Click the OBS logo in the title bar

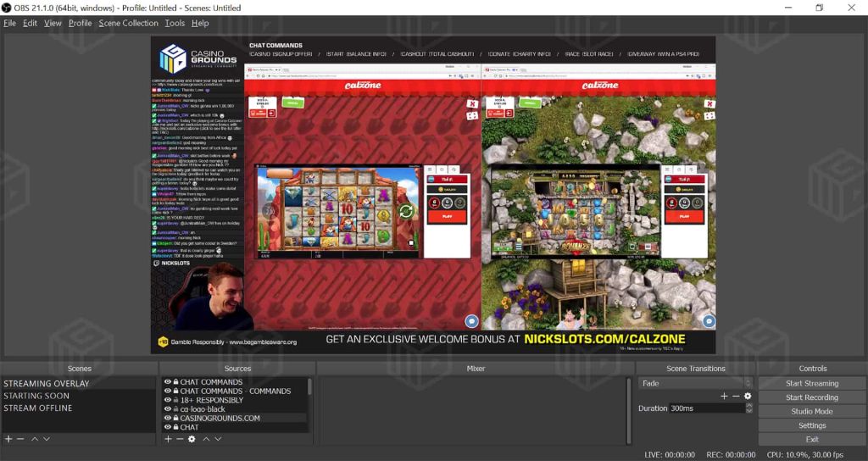(x=7, y=8)
